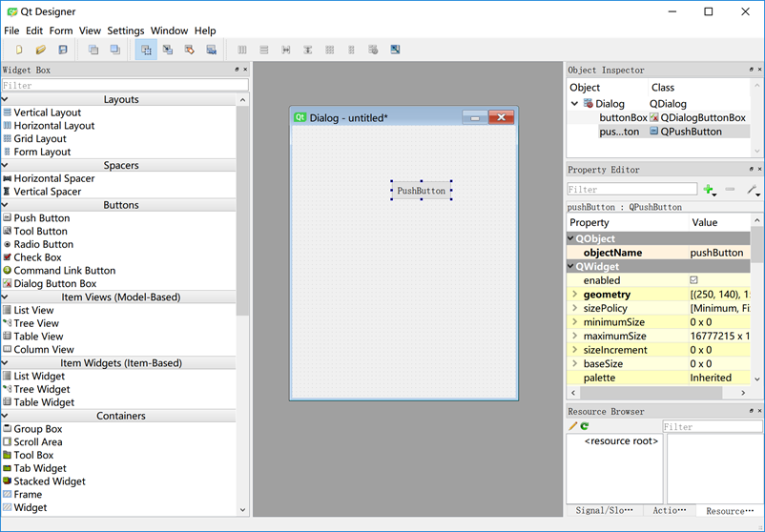Click the New form toolbar icon

click(x=19, y=50)
